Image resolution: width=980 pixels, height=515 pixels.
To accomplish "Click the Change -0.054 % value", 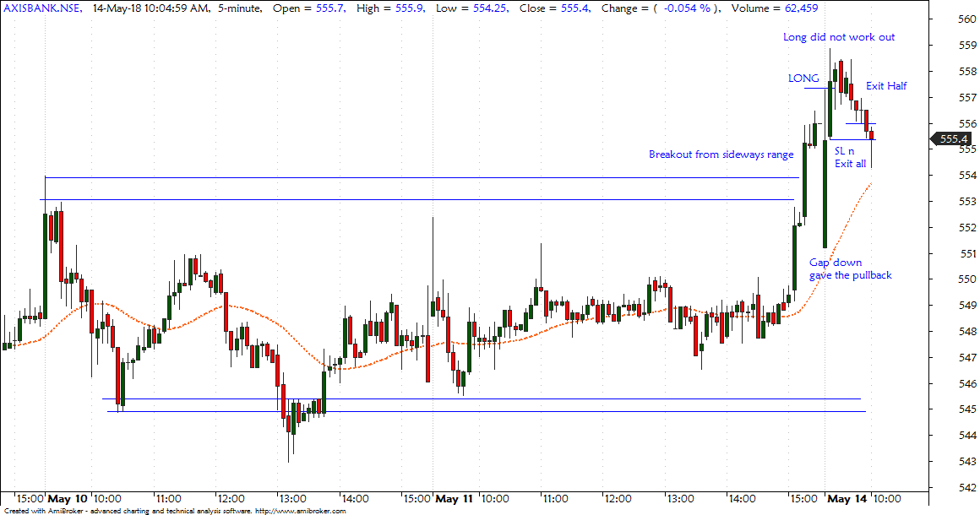I will (x=661, y=8).
